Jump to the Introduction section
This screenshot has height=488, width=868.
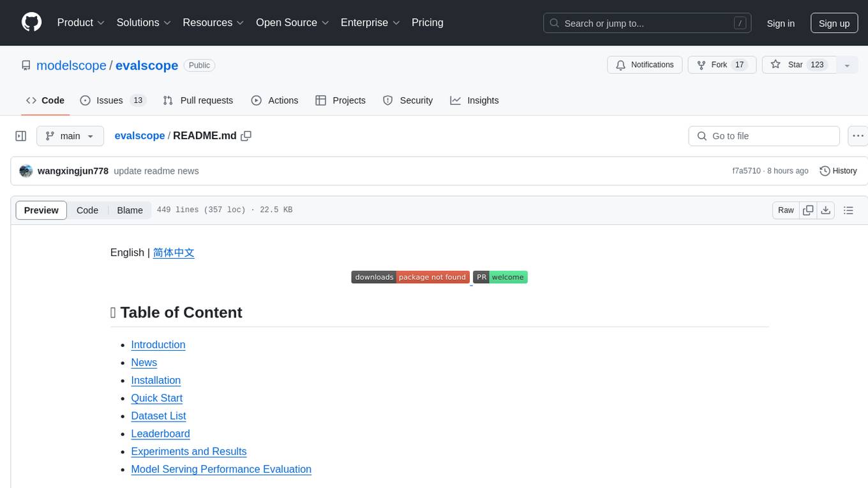coord(158,344)
